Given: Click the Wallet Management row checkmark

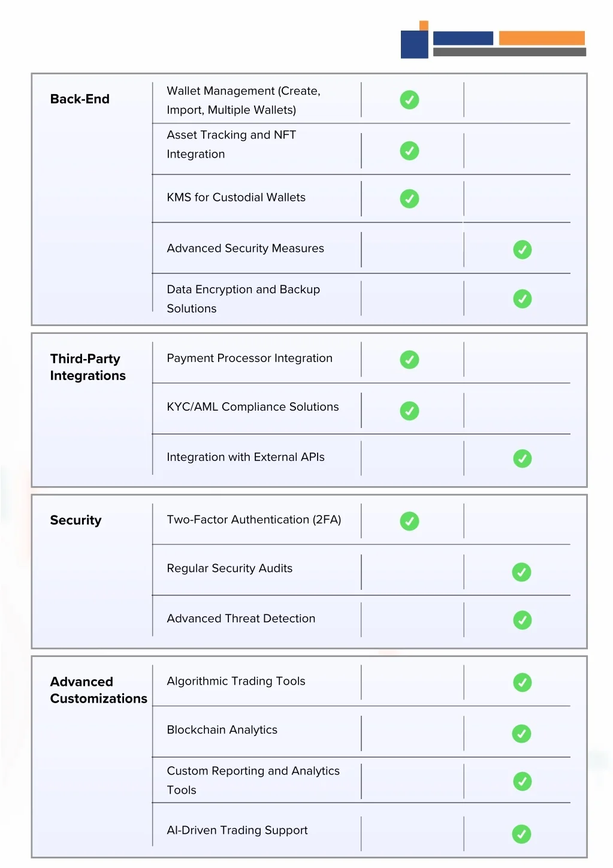Looking at the screenshot, I should pos(409,100).
